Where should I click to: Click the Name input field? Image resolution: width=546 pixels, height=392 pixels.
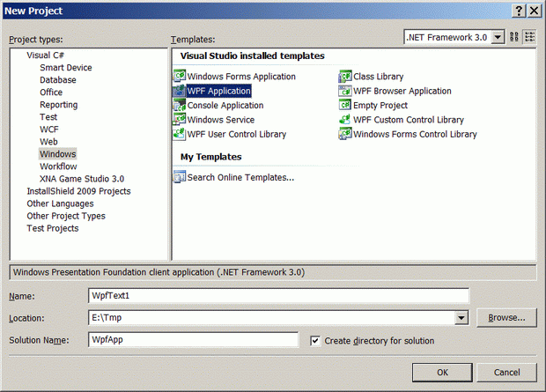click(278, 296)
